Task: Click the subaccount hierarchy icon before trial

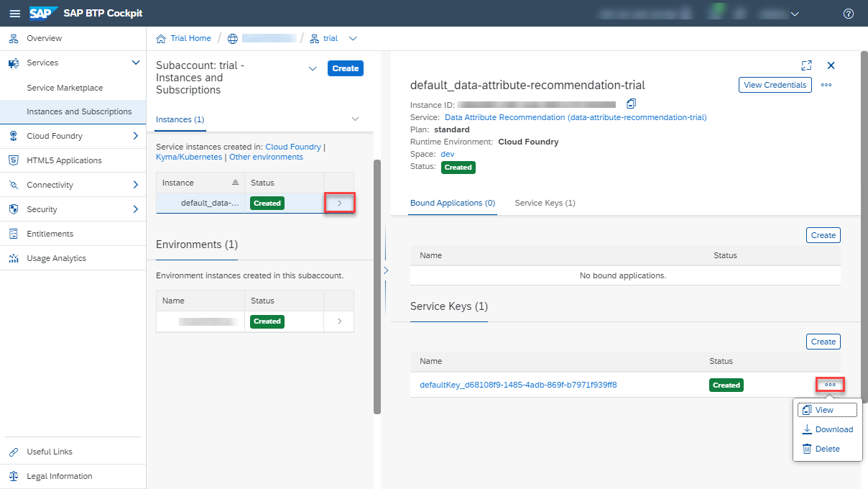Action: click(x=314, y=38)
